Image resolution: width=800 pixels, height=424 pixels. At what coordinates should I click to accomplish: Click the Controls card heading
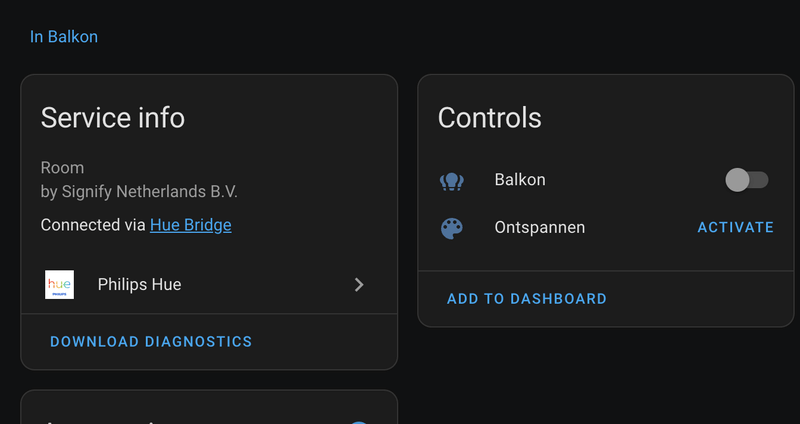click(490, 118)
